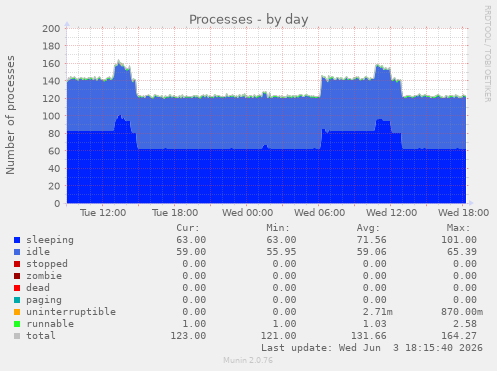Click the 'Wed 06:00' x-axis label

(x=320, y=213)
